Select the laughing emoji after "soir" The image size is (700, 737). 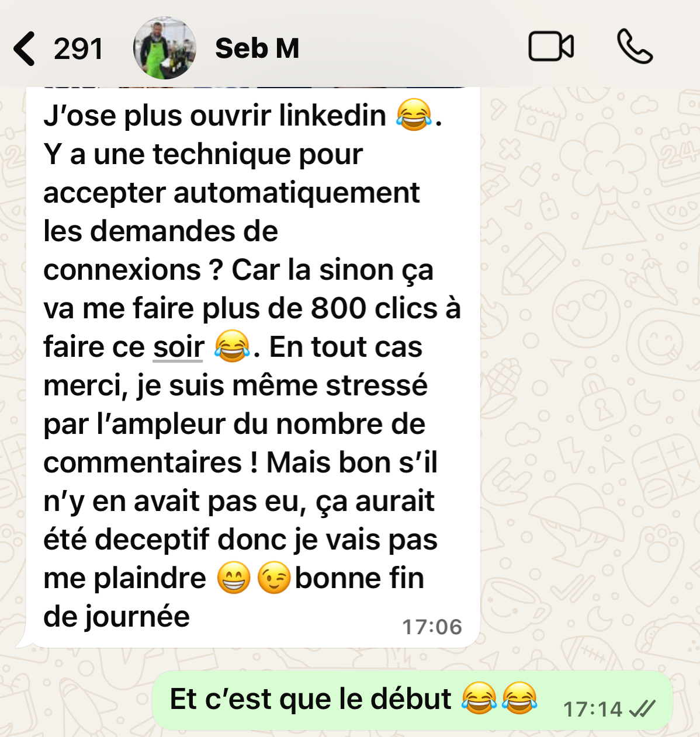coord(233,346)
